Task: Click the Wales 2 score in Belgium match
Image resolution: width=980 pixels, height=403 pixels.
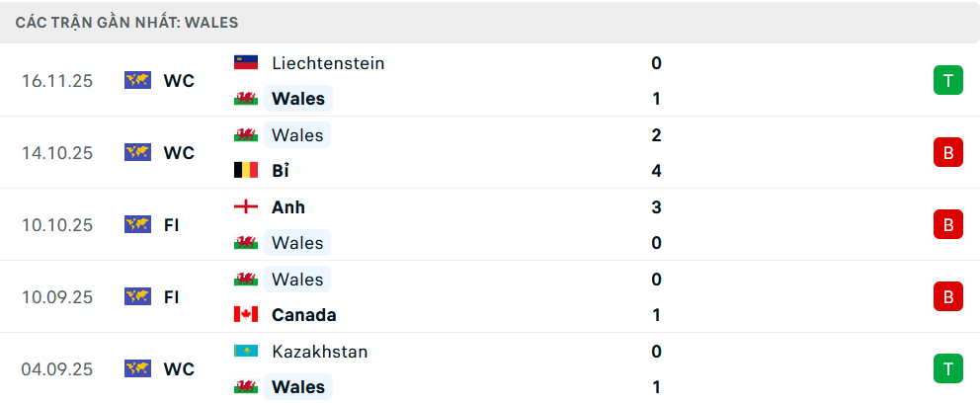Action: 656,135
